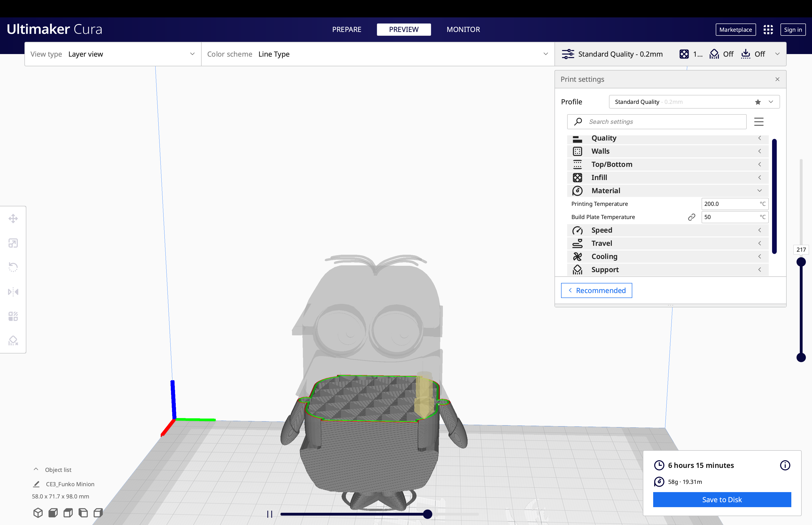The width and height of the screenshot is (812, 525).
Task: Click Save to Disk
Action: click(722, 499)
